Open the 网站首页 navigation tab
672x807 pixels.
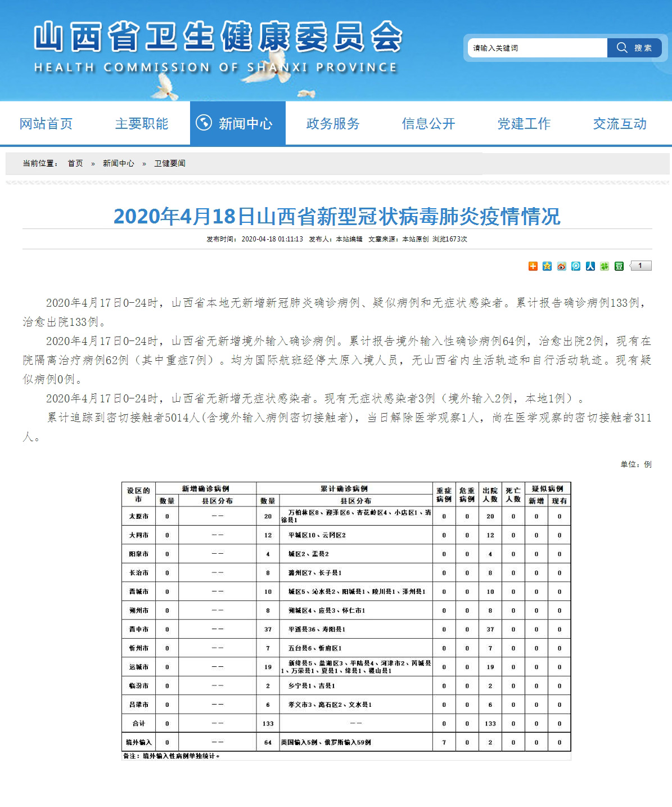tap(46, 124)
